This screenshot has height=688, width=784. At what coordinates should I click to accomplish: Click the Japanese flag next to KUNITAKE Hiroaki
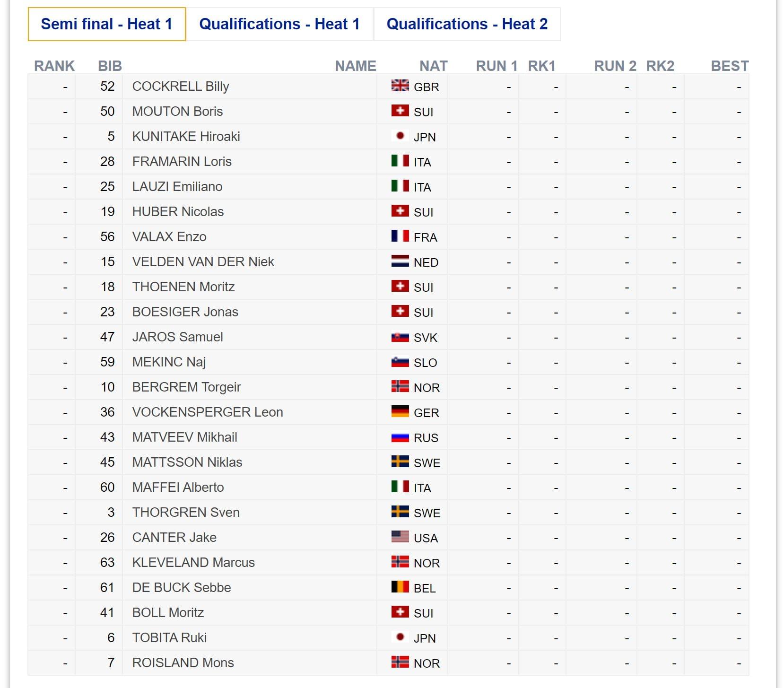400,136
